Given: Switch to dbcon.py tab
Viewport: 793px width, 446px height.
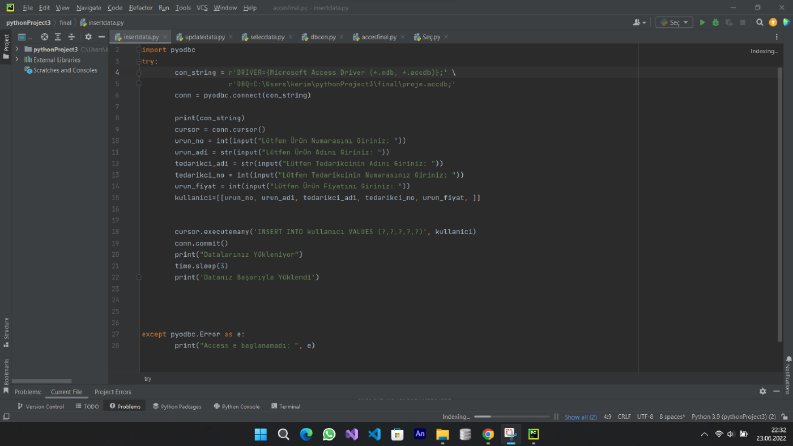Looking at the screenshot, I should click(323, 37).
